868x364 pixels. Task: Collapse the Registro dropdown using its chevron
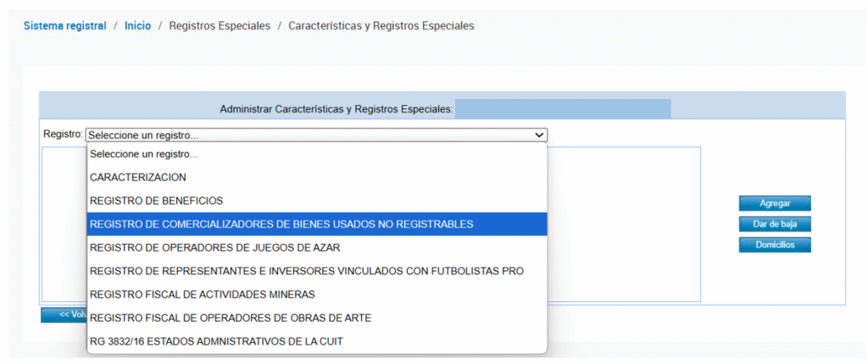(x=539, y=135)
